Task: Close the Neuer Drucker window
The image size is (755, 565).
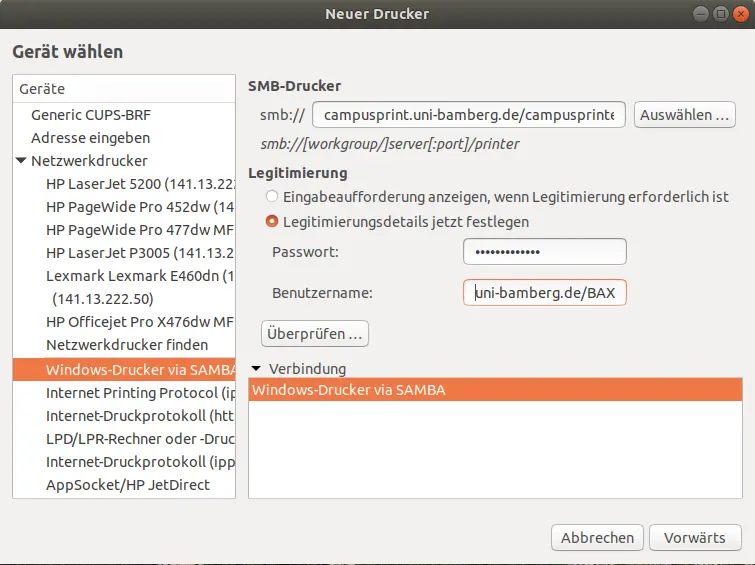Action: point(741,13)
